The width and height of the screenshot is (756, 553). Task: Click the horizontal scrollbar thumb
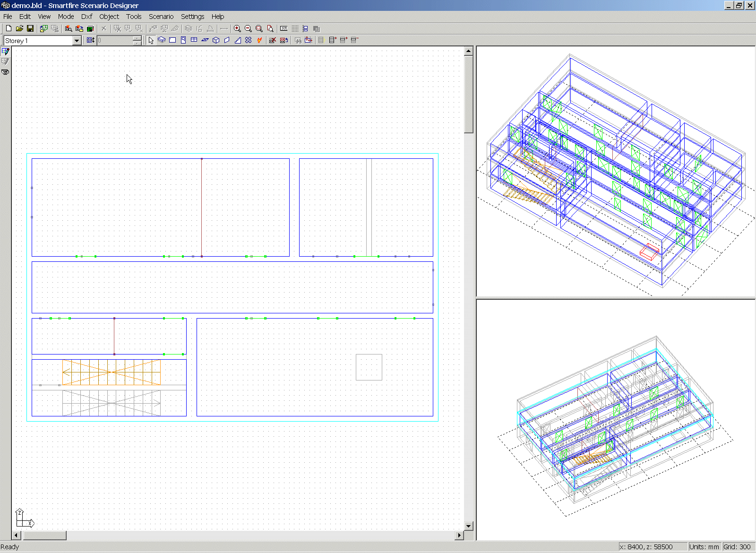point(45,536)
